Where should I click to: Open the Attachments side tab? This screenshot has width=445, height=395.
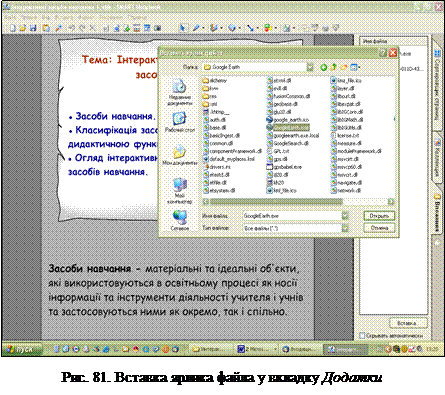coord(437,212)
